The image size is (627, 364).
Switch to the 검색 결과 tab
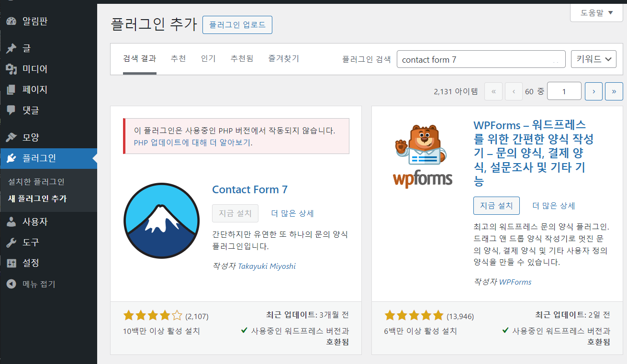[139, 59]
